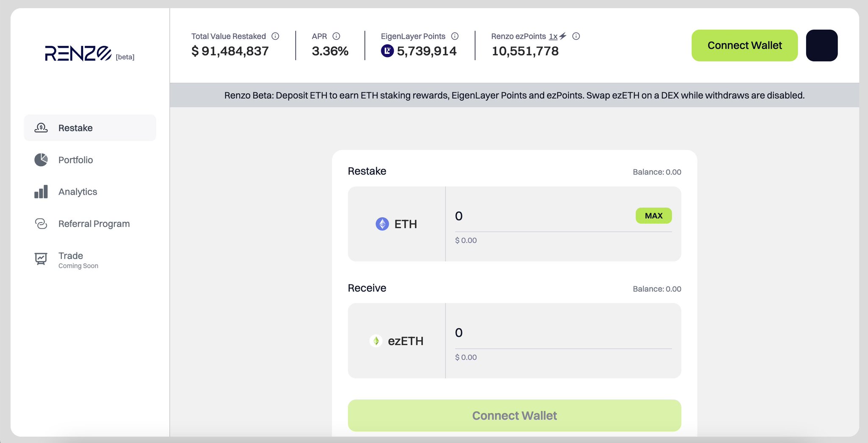Click the Restake sidebar icon
The width and height of the screenshot is (868, 443).
click(41, 128)
